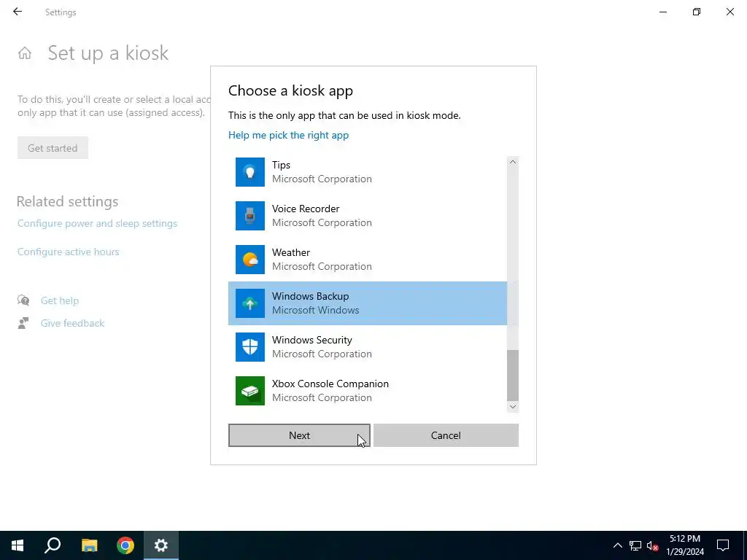Click the Get help chat icon
747x560 pixels.
click(x=23, y=300)
